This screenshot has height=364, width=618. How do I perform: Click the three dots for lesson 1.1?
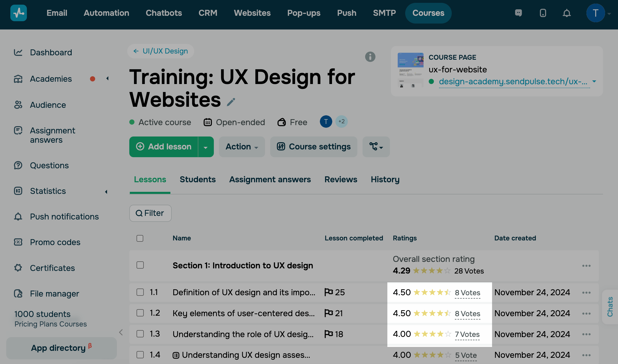[x=586, y=292]
